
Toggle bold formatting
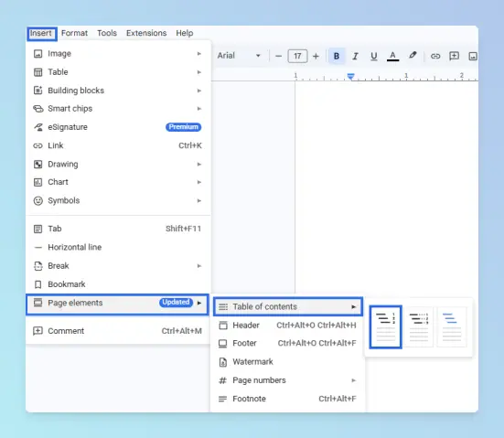(337, 57)
